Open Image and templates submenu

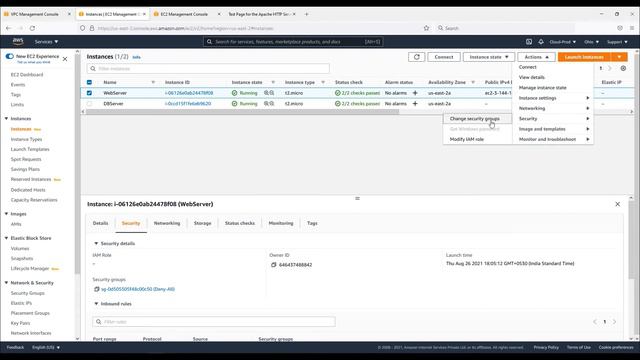pos(553,129)
